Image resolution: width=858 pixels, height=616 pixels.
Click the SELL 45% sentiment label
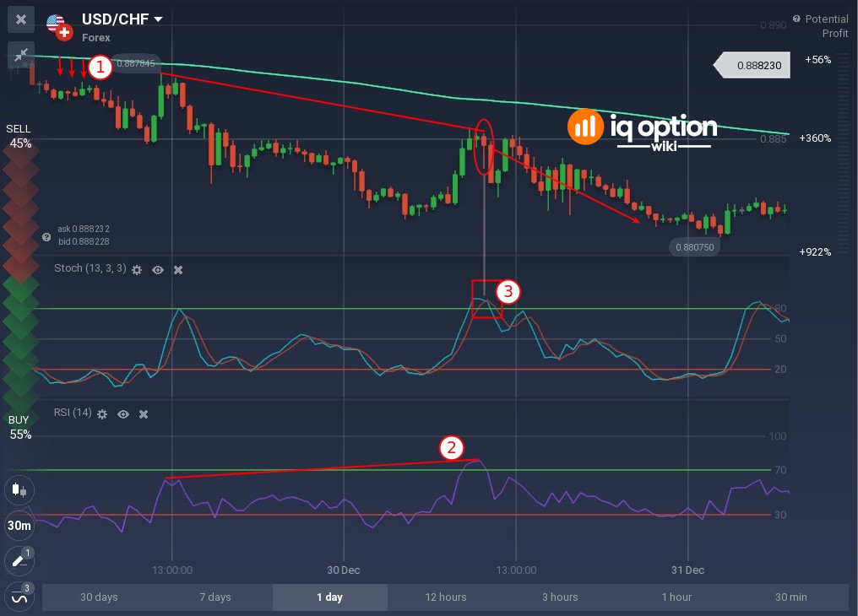click(19, 136)
